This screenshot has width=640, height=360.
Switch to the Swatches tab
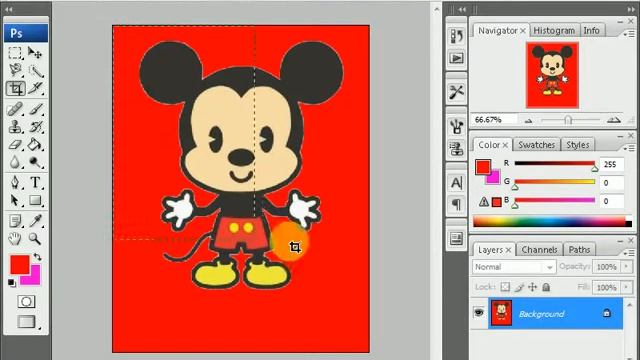[536, 145]
